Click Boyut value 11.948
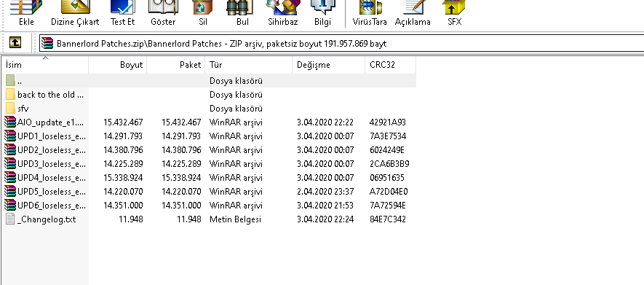644x285 pixels. pyautogui.click(x=130, y=219)
